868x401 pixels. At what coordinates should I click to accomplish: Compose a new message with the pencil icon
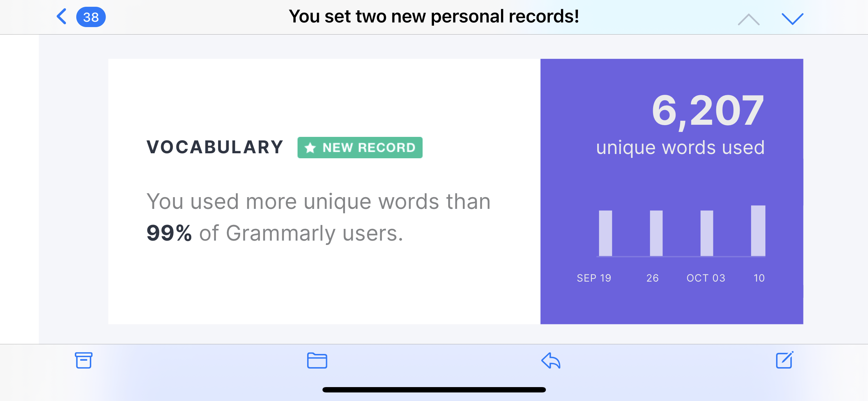click(784, 360)
